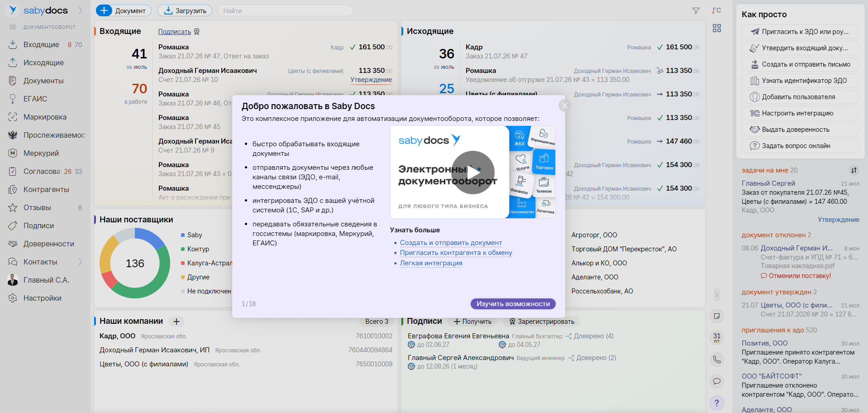Open the Цветы, ООО (с филиалами) company row
Screen dimensions: 868x413
point(246,364)
